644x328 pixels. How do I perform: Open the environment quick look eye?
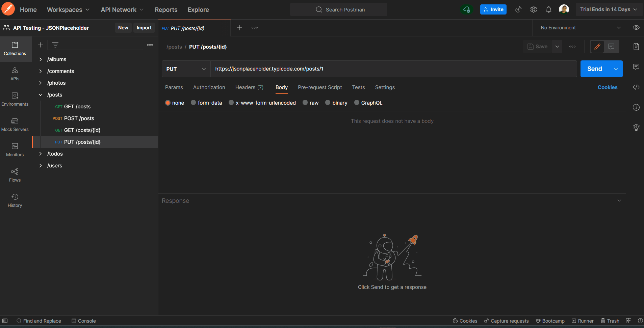tap(636, 28)
